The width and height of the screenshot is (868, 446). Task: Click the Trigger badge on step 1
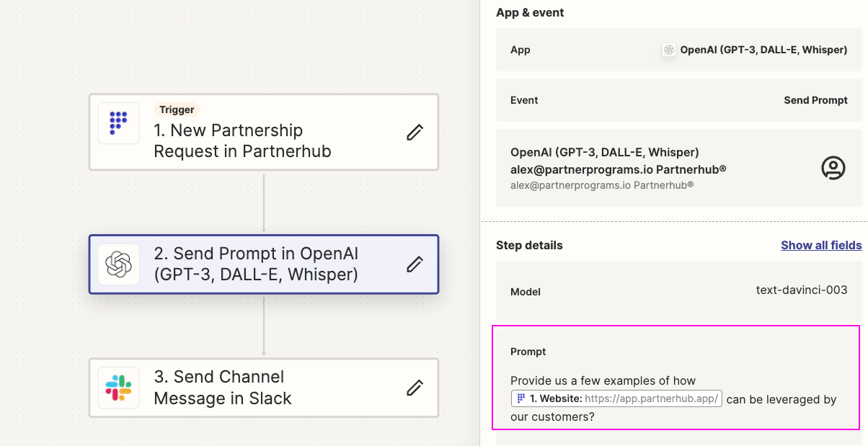point(177,110)
